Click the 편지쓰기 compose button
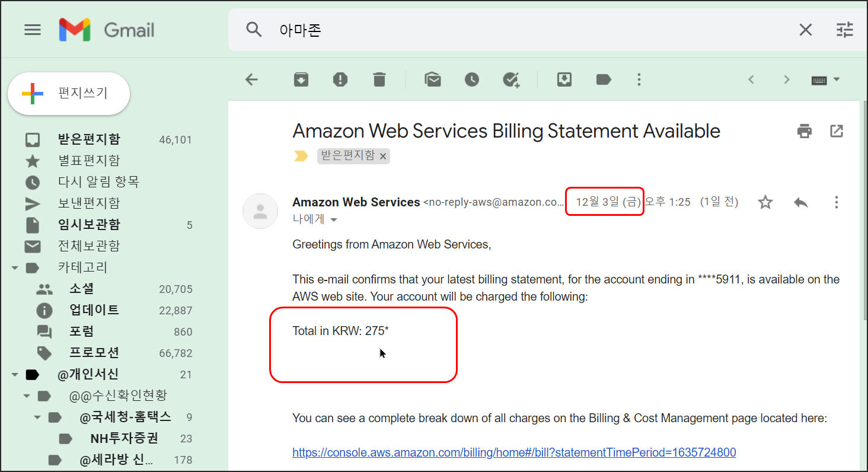Image resolution: width=868 pixels, height=472 pixels. point(69,94)
